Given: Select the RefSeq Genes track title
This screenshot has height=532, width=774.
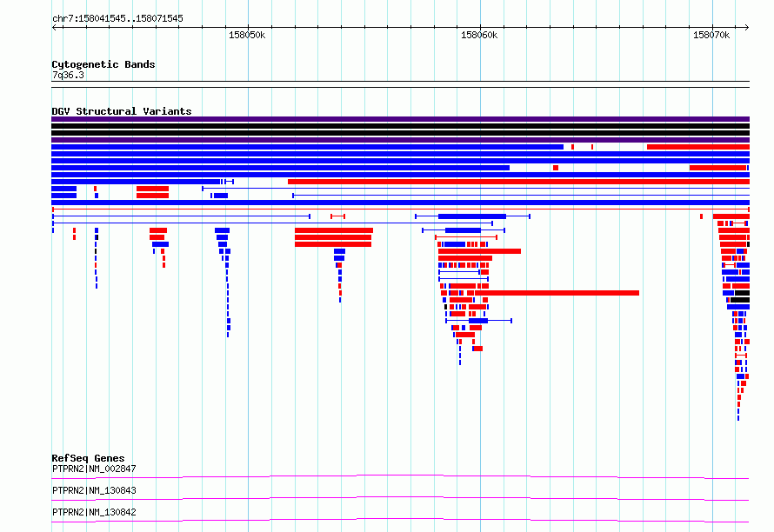Looking at the screenshot, I should point(88,458).
